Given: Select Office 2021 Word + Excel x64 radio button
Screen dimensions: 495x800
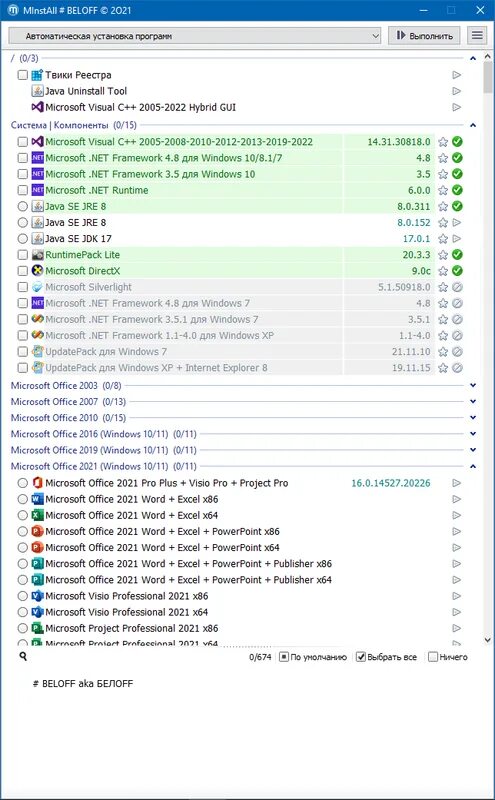Looking at the screenshot, I should coord(22,515).
